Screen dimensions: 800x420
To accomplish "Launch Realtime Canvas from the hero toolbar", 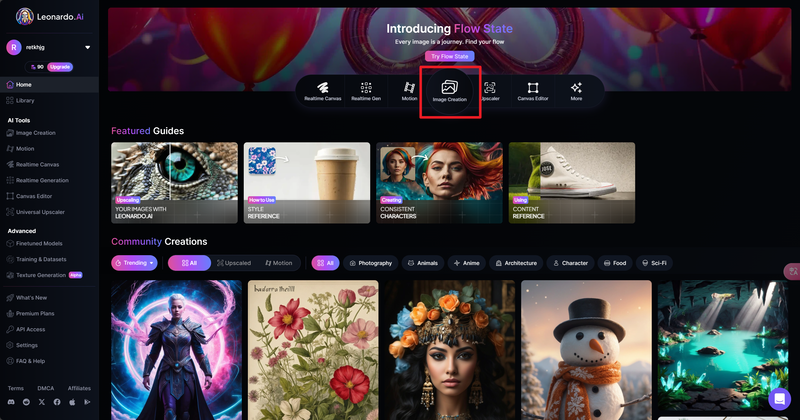I will (x=323, y=93).
